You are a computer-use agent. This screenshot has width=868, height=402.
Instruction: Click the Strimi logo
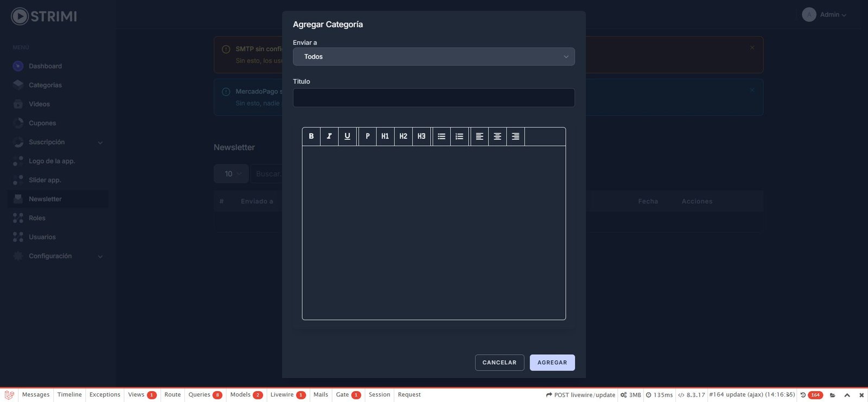(44, 16)
